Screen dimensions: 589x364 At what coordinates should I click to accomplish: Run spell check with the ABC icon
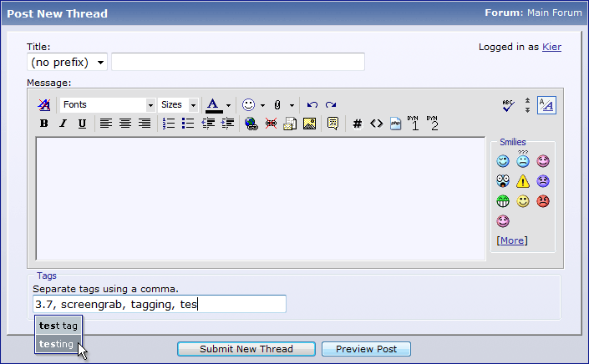(507, 105)
